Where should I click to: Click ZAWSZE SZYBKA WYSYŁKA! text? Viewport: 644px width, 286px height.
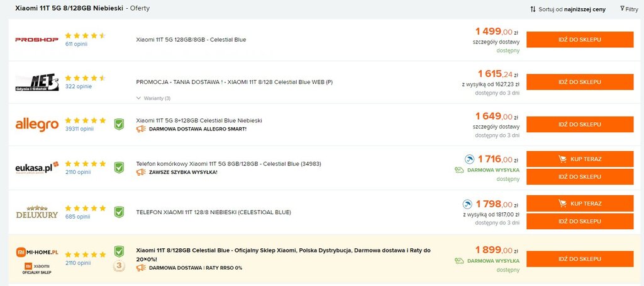183,173
